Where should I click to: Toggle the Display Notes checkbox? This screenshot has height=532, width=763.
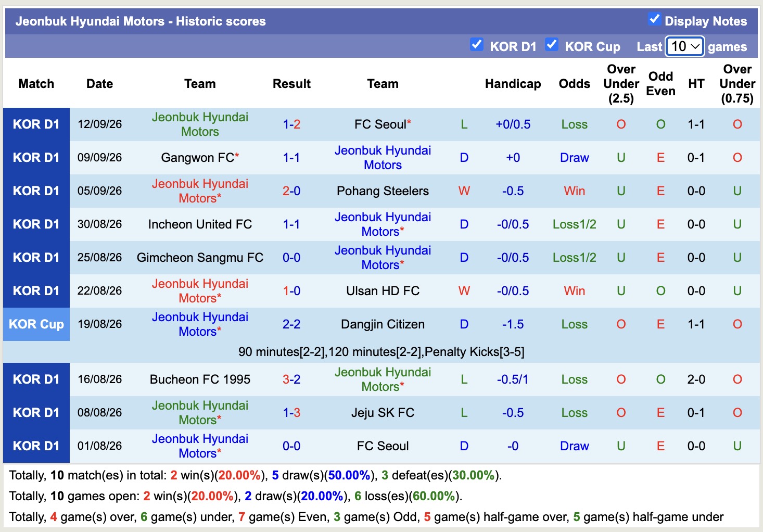654,19
